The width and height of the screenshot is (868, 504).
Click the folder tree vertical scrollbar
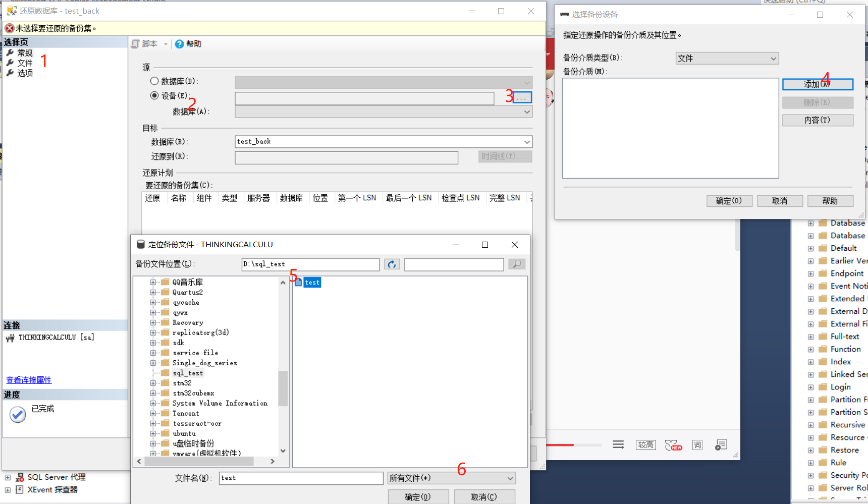click(x=283, y=388)
